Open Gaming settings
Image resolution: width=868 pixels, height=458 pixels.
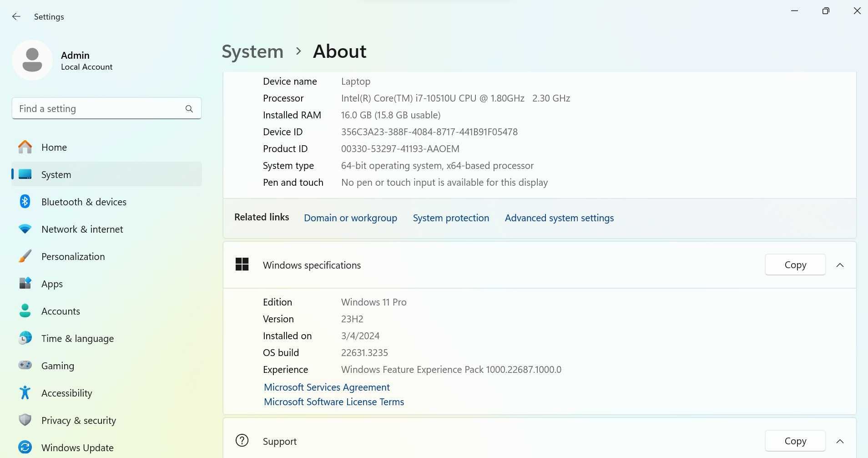click(x=106, y=366)
